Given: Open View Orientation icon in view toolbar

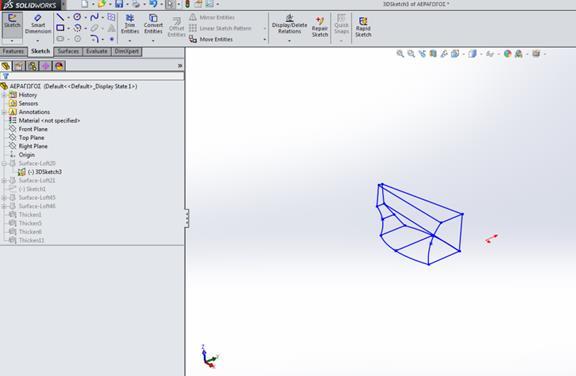Looking at the screenshot, I should 455,54.
